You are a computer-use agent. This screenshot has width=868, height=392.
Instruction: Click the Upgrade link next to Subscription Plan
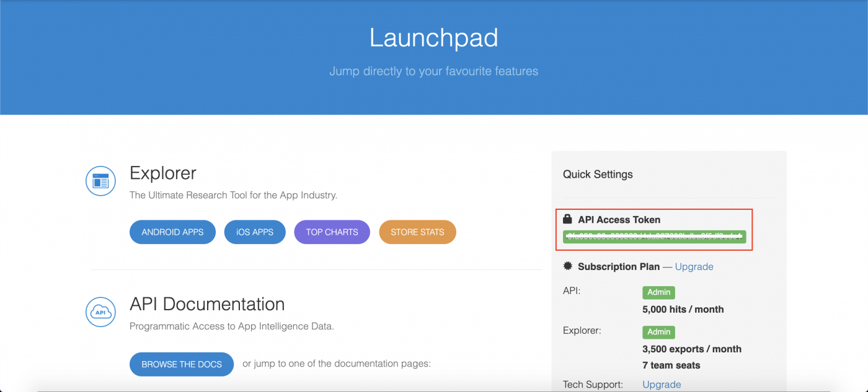click(694, 266)
